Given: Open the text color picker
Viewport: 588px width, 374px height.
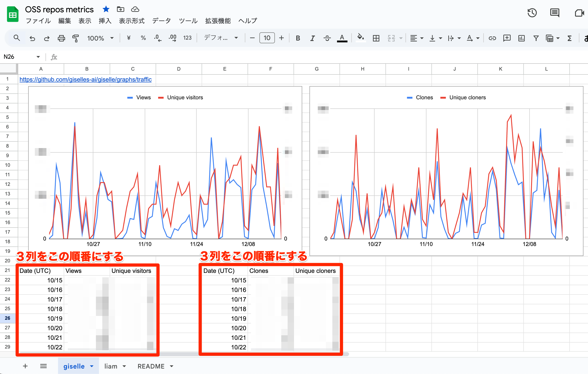Looking at the screenshot, I should pos(342,38).
